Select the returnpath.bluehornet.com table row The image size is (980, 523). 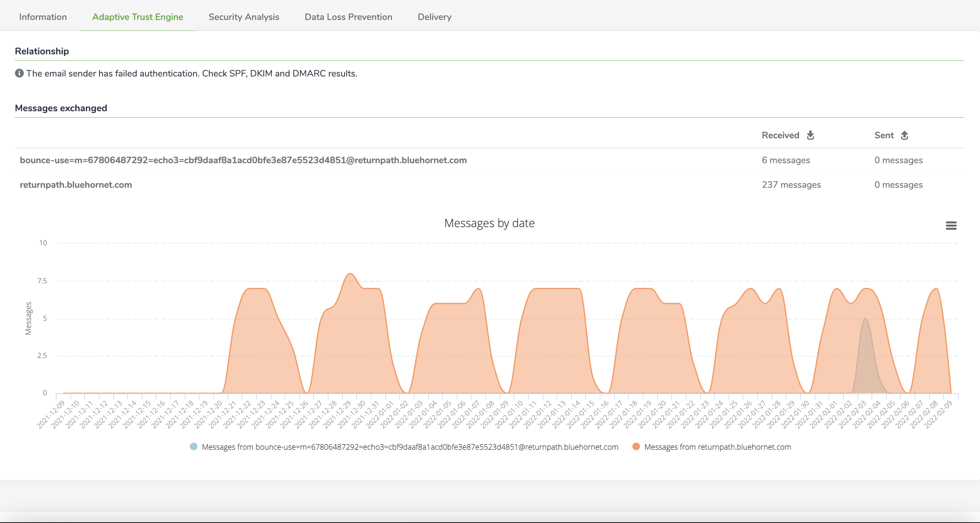76,185
